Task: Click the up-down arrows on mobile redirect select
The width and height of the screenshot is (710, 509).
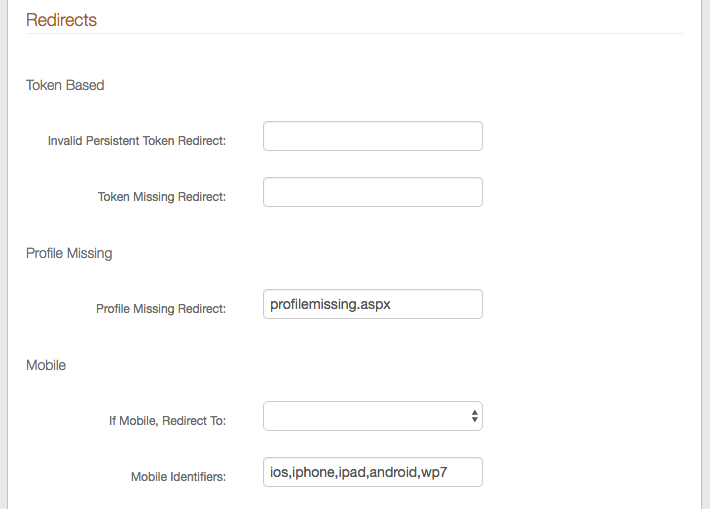Action: 474,417
